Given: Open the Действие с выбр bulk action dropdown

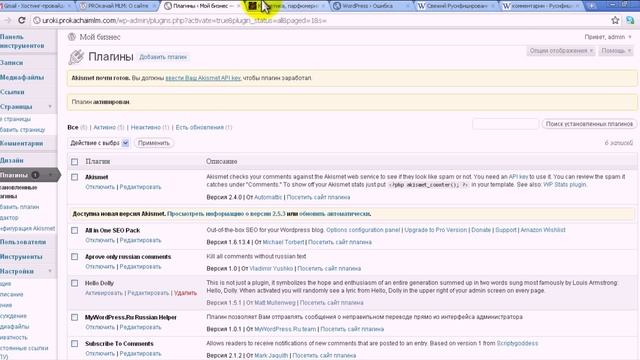Looking at the screenshot, I should (x=99, y=143).
